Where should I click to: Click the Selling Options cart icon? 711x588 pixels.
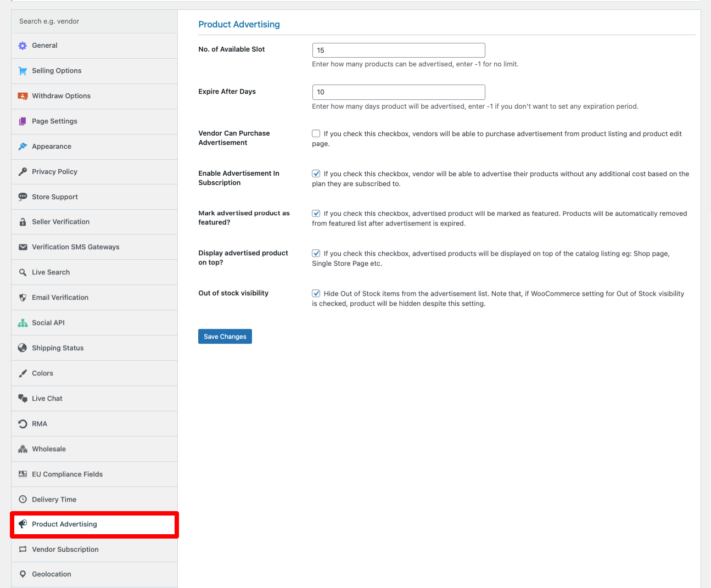[23, 71]
